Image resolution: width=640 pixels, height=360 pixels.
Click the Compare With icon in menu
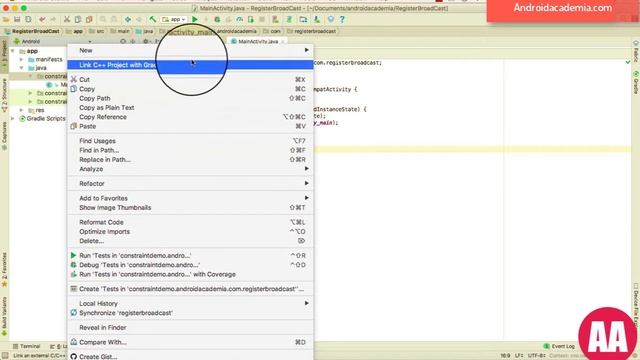coord(73,342)
